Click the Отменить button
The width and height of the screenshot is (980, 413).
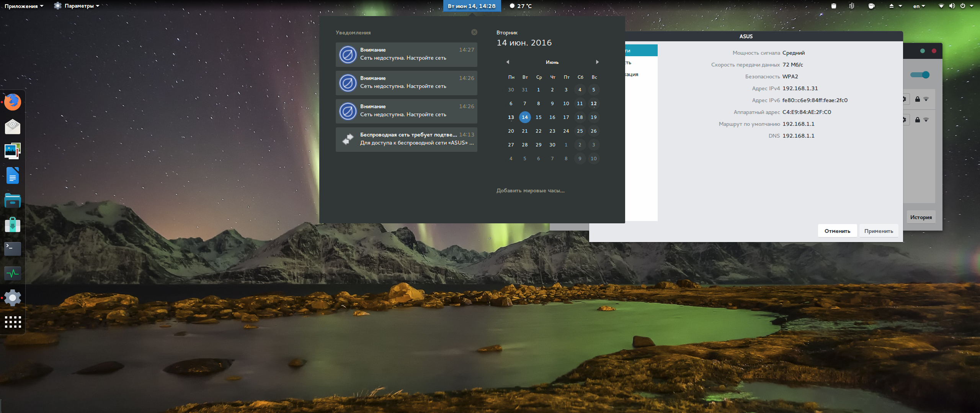coord(837,231)
